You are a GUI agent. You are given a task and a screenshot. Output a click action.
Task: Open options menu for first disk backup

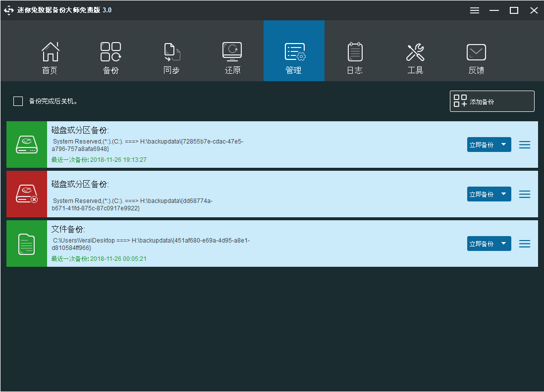point(525,145)
